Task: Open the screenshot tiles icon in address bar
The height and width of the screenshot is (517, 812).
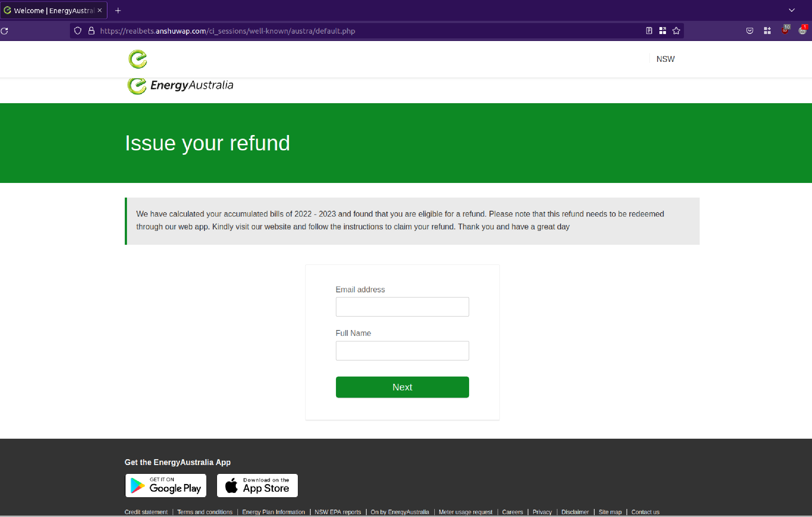Action: point(662,31)
